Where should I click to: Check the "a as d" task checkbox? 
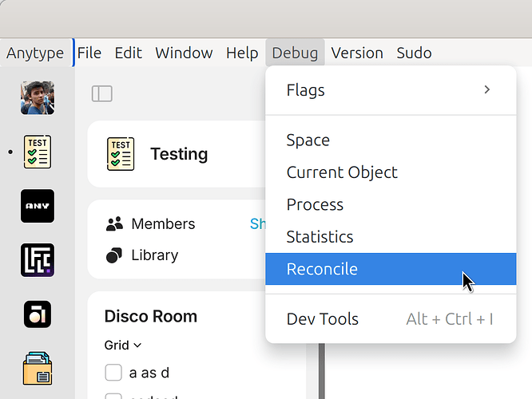click(113, 373)
